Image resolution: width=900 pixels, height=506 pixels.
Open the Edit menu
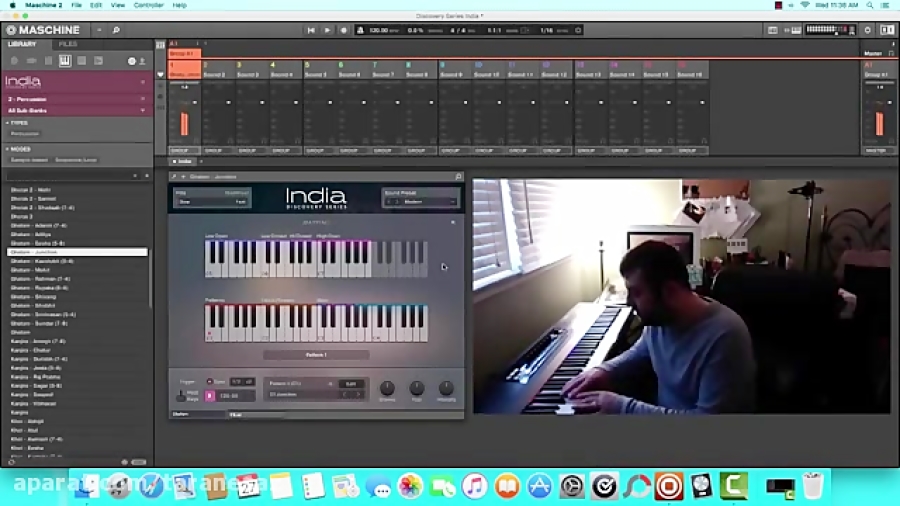click(x=96, y=5)
